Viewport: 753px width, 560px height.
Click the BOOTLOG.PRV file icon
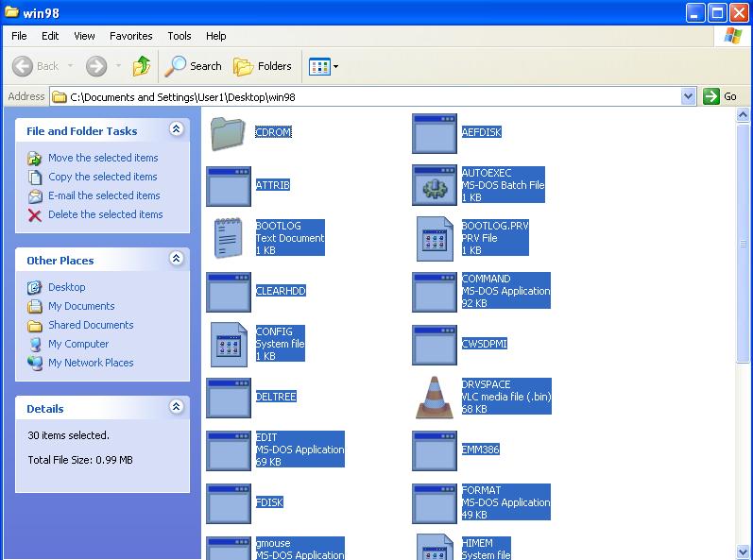435,239
